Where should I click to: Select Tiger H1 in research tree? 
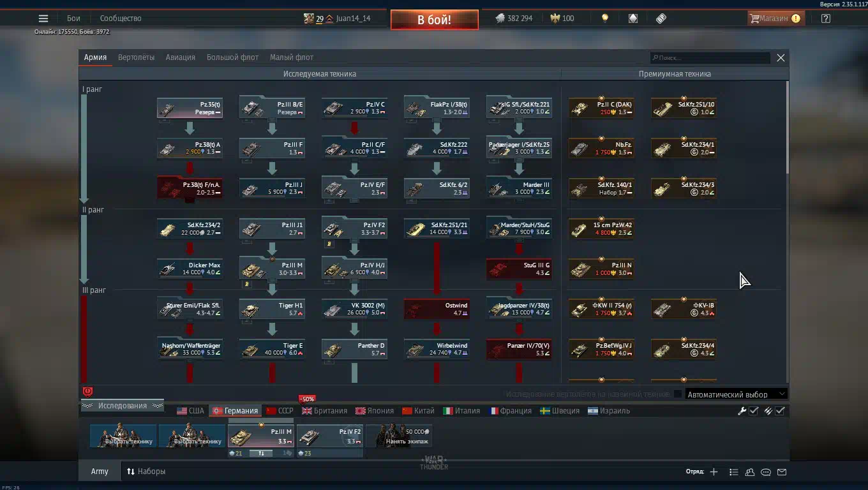pos(271,309)
